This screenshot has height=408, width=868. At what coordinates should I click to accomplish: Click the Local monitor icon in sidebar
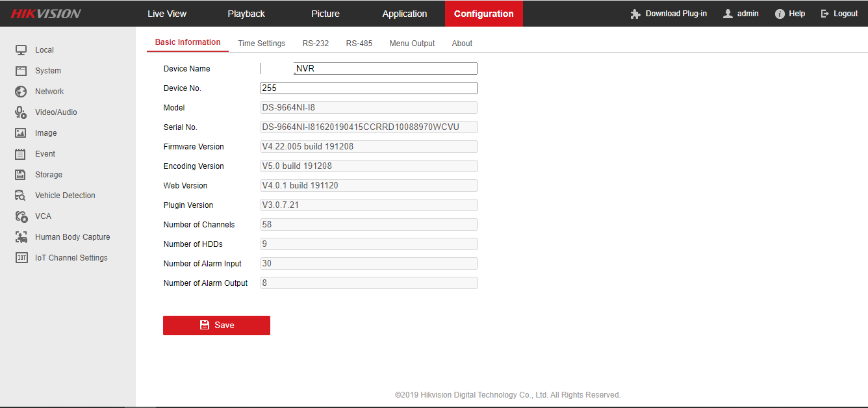(x=21, y=50)
